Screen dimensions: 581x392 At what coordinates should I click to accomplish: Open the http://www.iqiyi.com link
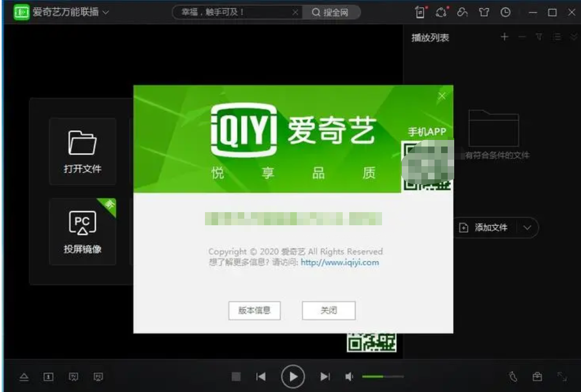point(340,262)
